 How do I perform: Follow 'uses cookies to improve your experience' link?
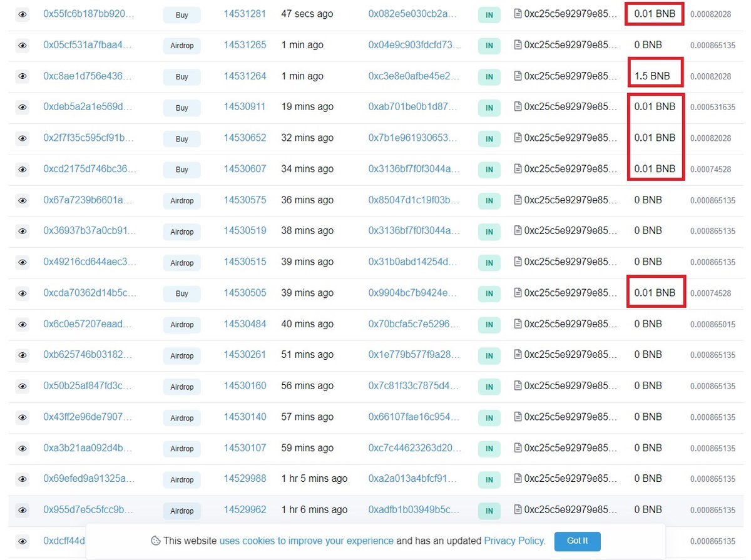pyautogui.click(x=307, y=541)
